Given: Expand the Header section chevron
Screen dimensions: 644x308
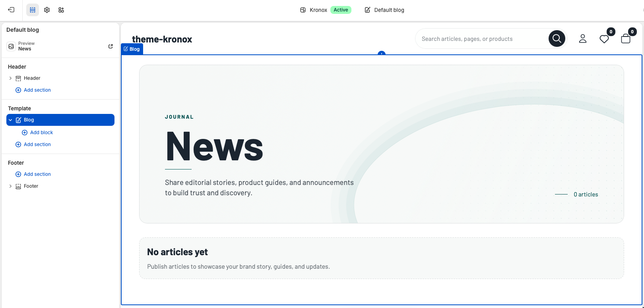Looking at the screenshot, I should point(10,78).
